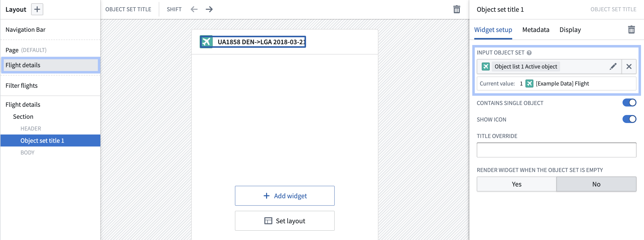Select Object set title 1 tree row
Image resolution: width=644 pixels, height=240 pixels.
coord(50,140)
